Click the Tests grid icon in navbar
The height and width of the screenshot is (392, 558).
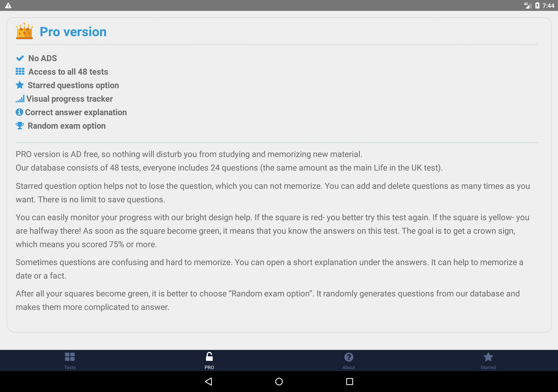point(70,356)
